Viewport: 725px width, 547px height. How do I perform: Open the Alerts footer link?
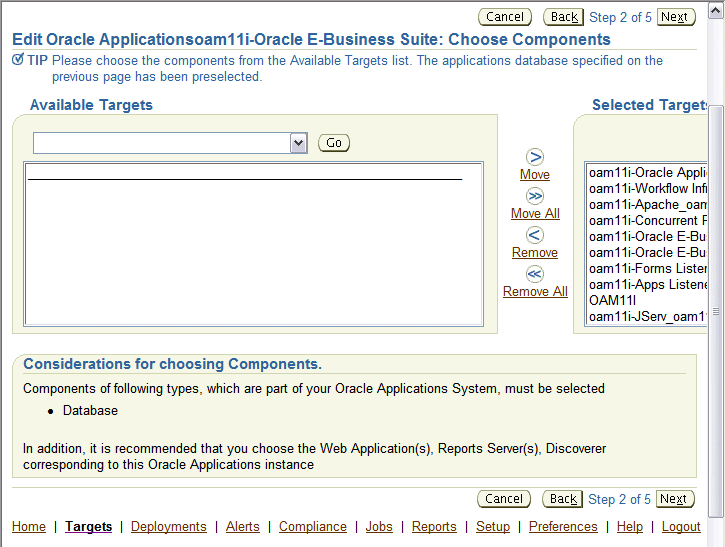click(x=243, y=527)
